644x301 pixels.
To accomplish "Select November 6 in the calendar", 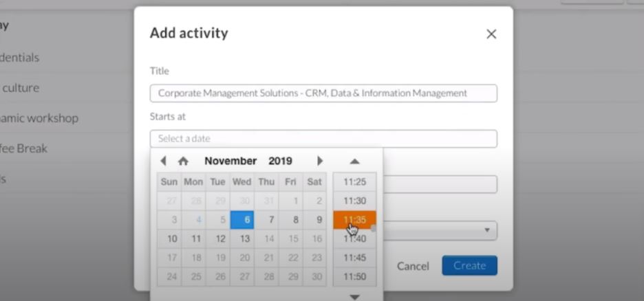I will click(x=242, y=220).
